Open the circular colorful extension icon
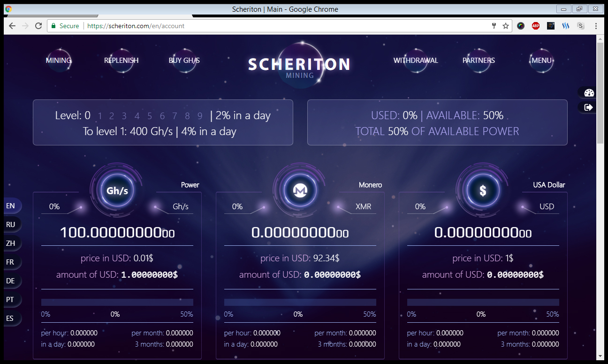Image resolution: width=608 pixels, height=364 pixels. [521, 26]
